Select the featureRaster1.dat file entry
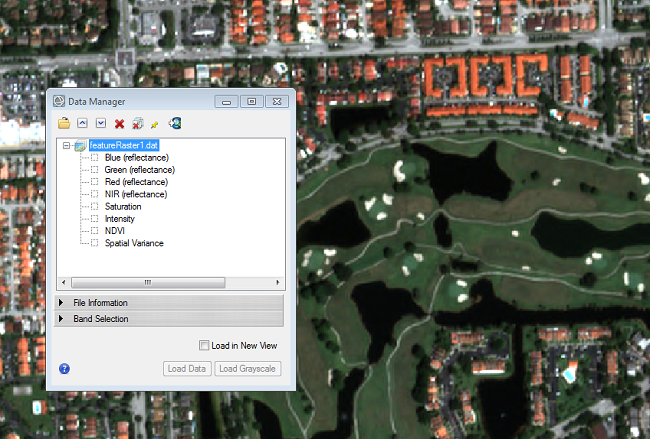This screenshot has height=439, width=650. 123,146
